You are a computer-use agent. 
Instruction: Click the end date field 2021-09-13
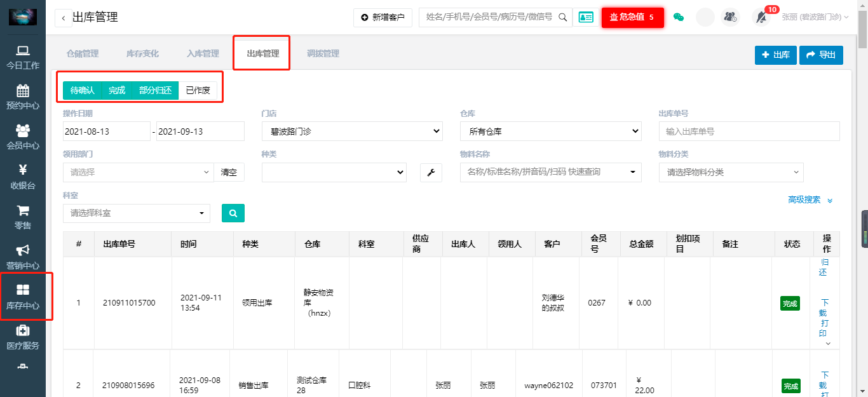pos(200,131)
